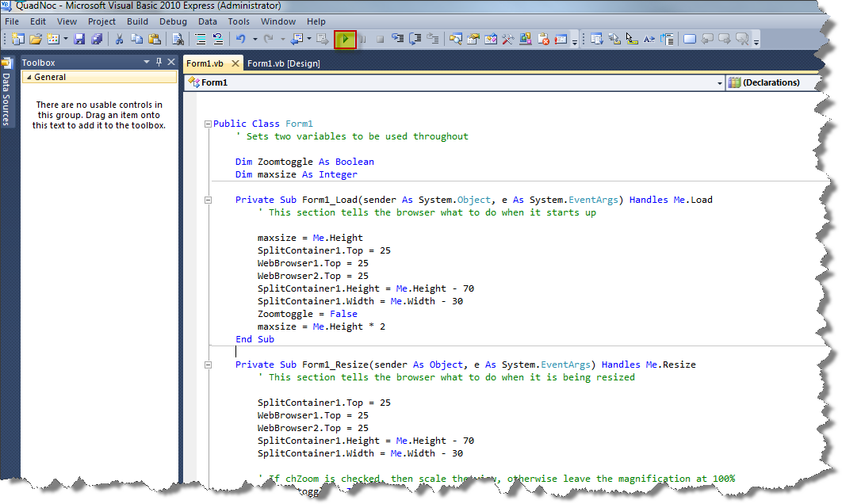
Task: Click the Save All toolbar icon
Action: (x=97, y=39)
